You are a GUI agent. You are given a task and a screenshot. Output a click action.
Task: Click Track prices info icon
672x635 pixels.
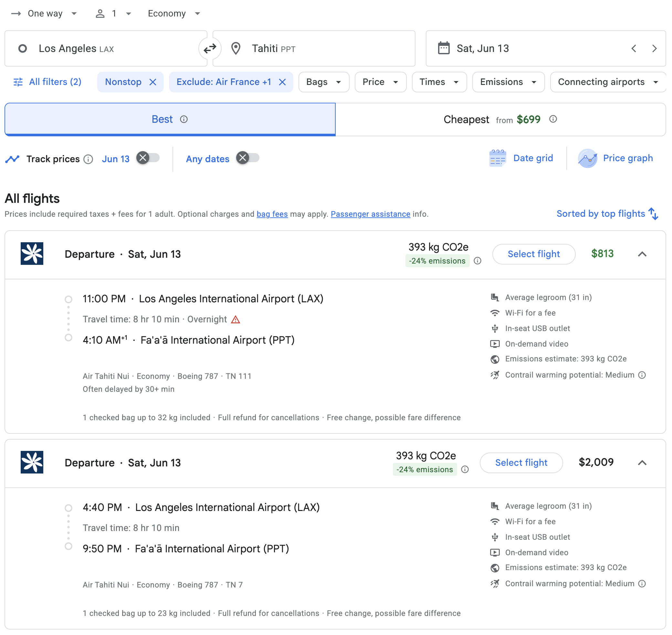88,159
